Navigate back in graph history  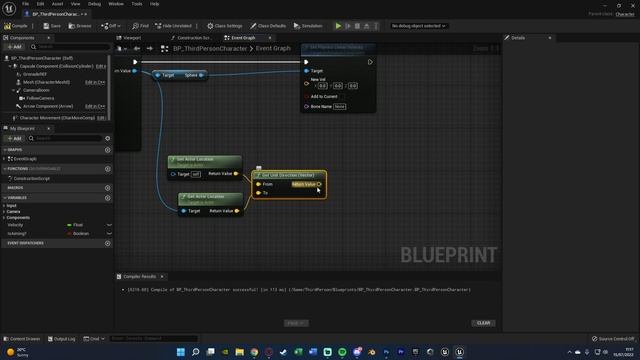tap(137, 49)
